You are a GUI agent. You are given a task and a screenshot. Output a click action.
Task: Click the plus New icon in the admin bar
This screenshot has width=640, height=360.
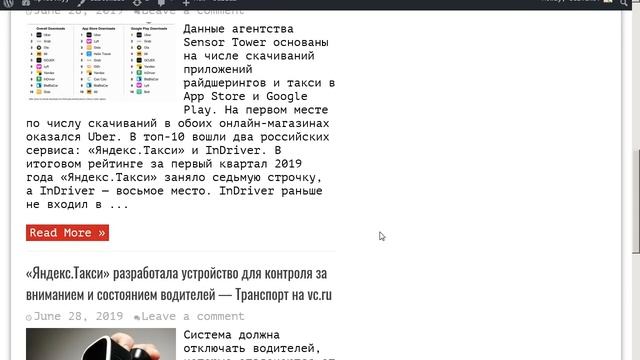point(186,3)
